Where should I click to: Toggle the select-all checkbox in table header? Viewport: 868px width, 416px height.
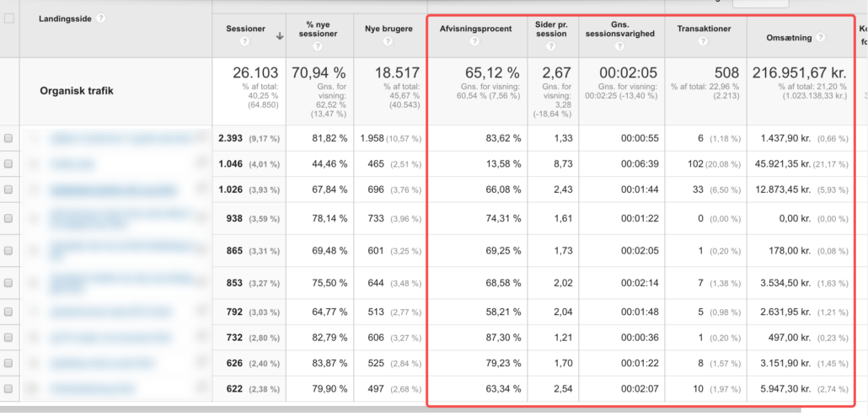click(x=9, y=19)
